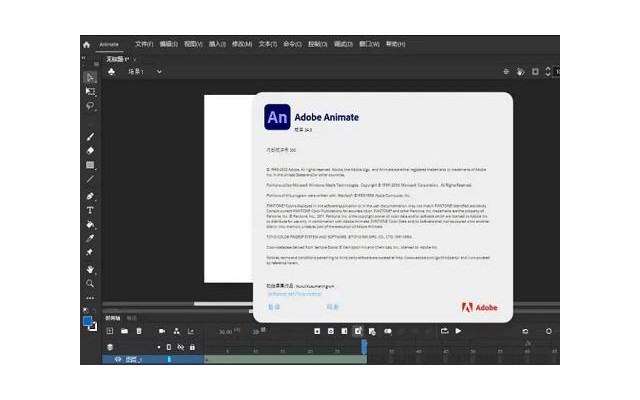Select the Eyedropper tool
This screenshot has width=640, height=400.
90,238
